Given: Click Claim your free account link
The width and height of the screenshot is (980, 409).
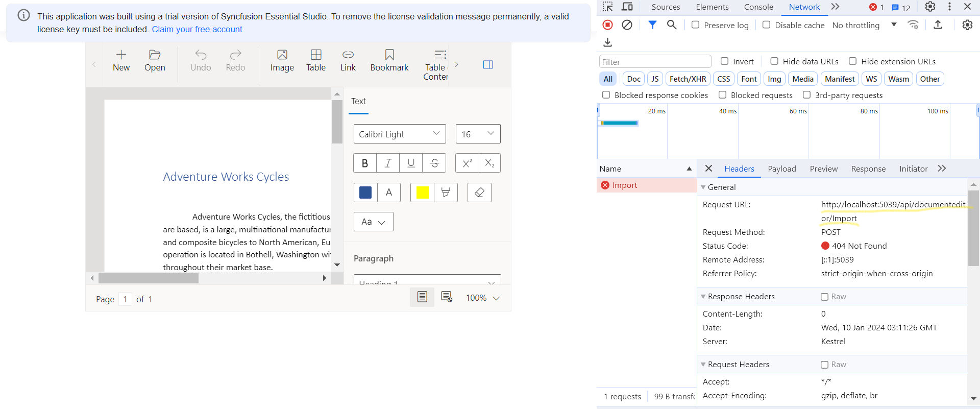Looking at the screenshot, I should pos(197,29).
